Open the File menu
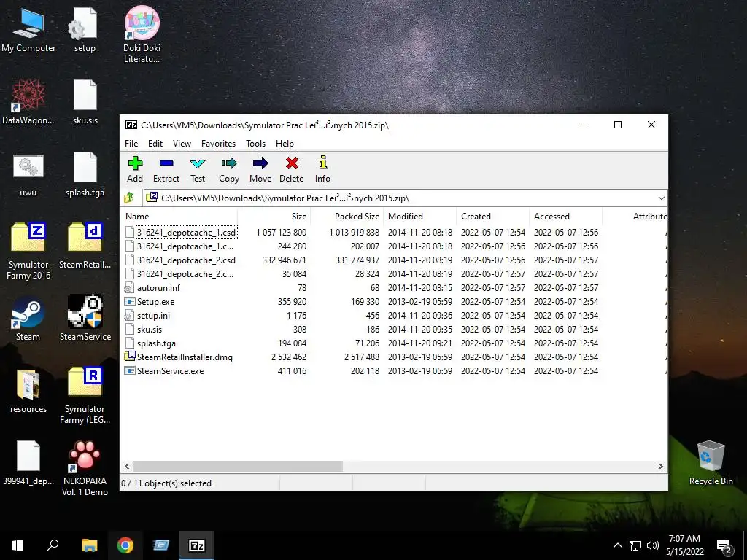Screen dimensions: 747x560 point(131,144)
